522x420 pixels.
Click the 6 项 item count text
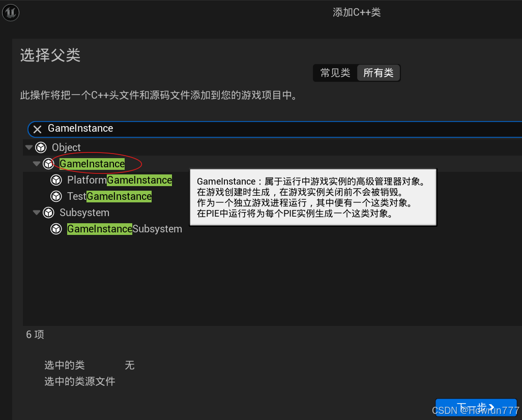point(35,335)
